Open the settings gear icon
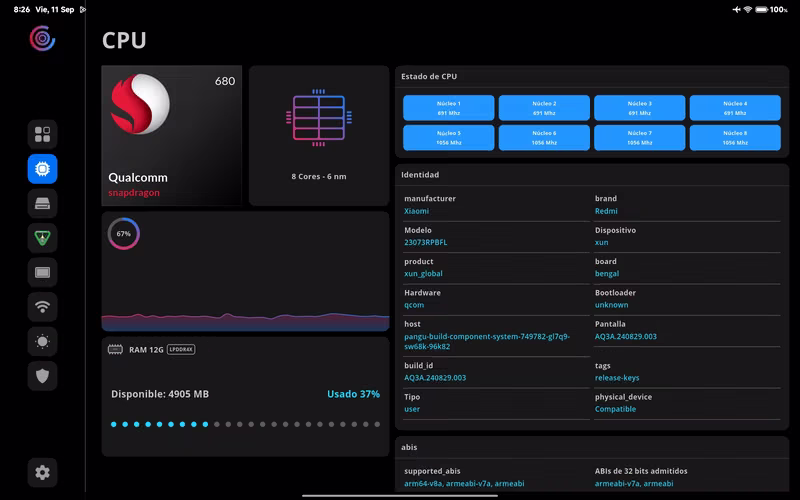This screenshot has height=500, width=800. coord(42,472)
